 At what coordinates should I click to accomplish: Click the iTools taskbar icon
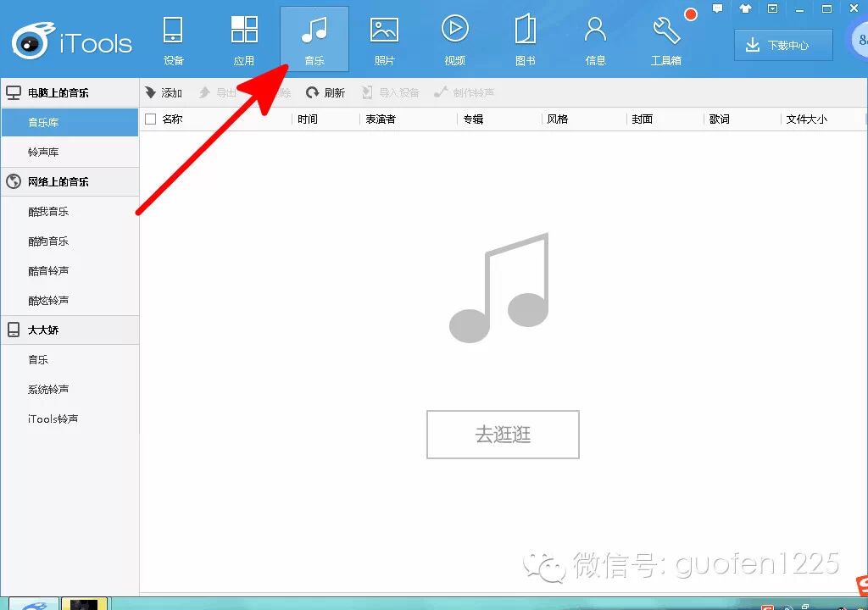(x=34, y=603)
